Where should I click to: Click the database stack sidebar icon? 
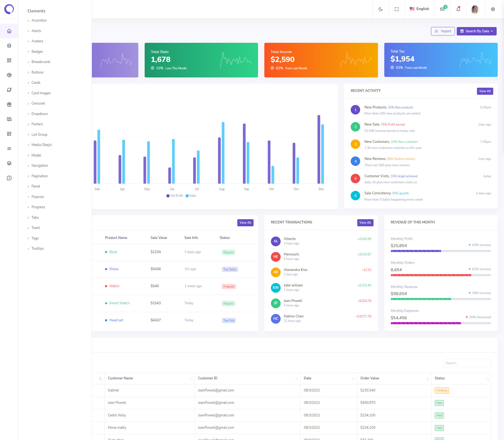(9, 46)
